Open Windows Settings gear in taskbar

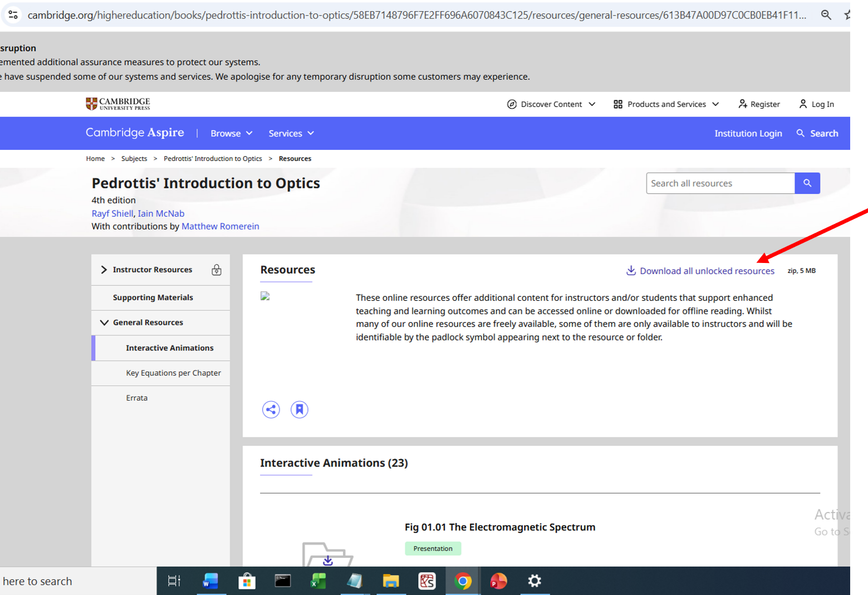click(x=534, y=581)
